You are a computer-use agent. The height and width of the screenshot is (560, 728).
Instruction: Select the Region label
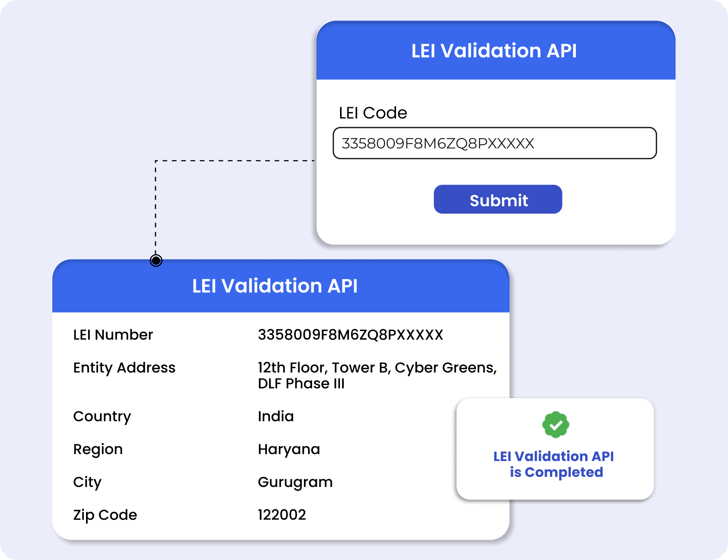(98, 450)
